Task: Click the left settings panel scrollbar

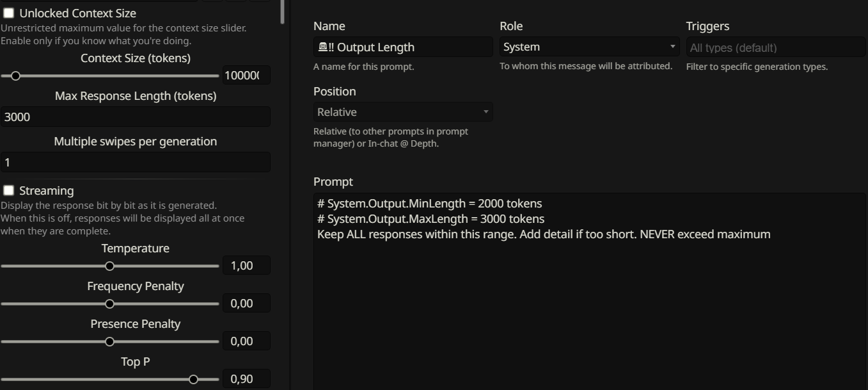Action: click(x=283, y=12)
